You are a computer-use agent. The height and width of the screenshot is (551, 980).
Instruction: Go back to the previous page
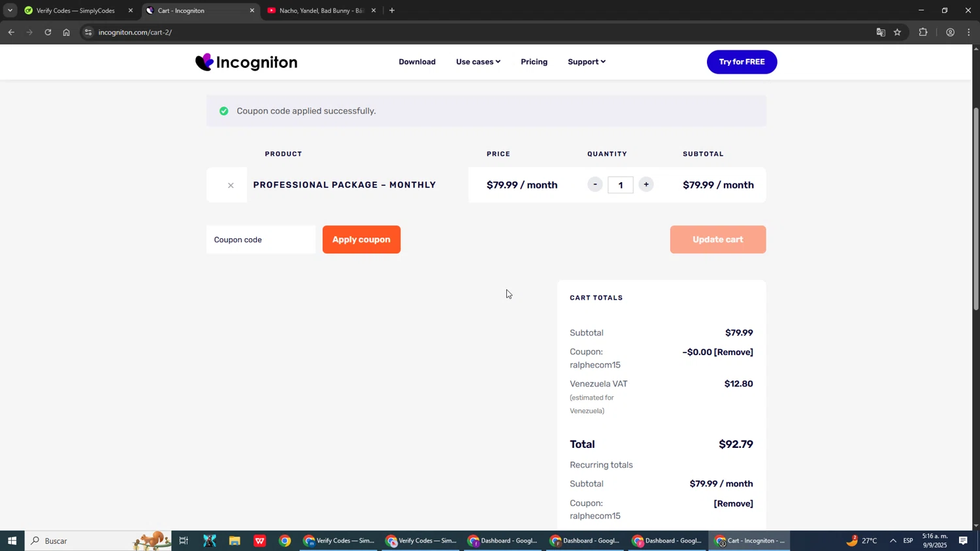(11, 32)
